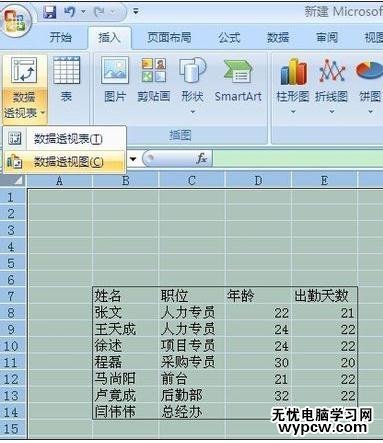
Task: Insert a SmartArt graphic
Action: pos(238,79)
